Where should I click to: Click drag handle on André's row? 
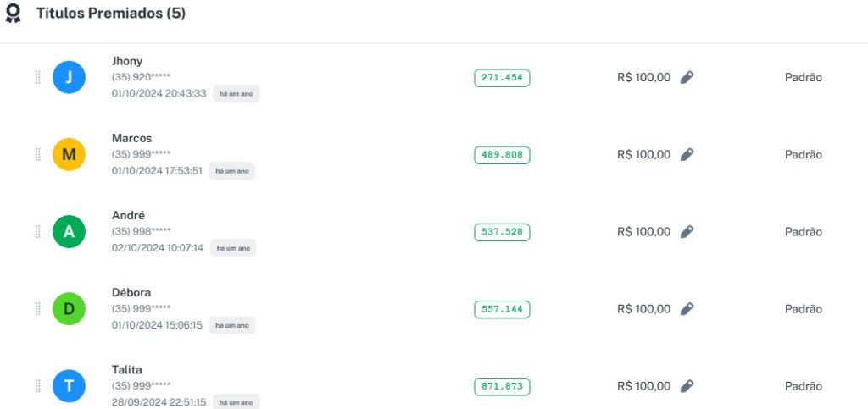click(x=37, y=232)
